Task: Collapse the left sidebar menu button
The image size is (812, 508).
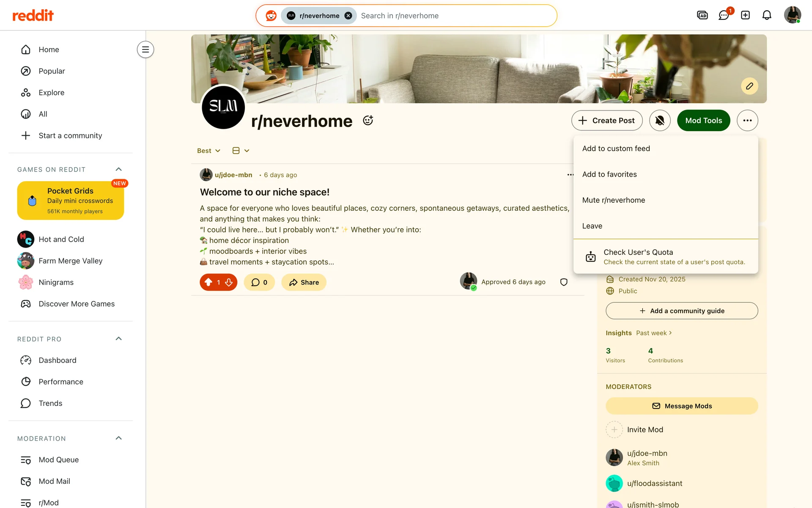Action: 145,50
